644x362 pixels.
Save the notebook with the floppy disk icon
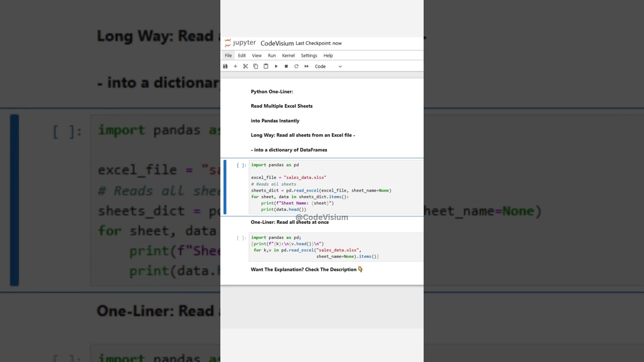click(x=225, y=66)
